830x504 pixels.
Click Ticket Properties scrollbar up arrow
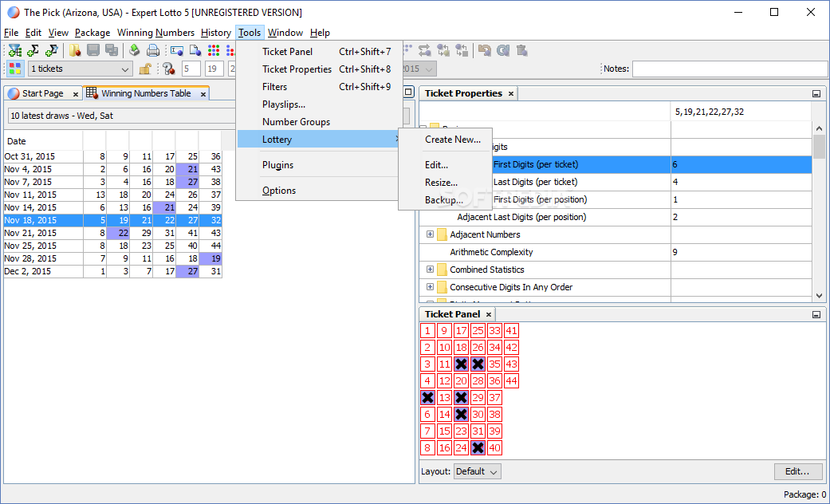pyautogui.click(x=819, y=128)
